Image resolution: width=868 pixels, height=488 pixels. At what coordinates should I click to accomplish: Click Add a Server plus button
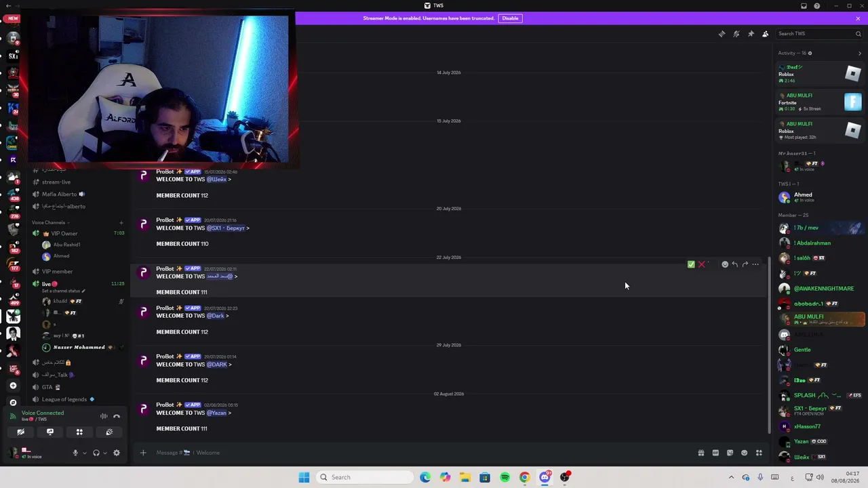[13, 386]
